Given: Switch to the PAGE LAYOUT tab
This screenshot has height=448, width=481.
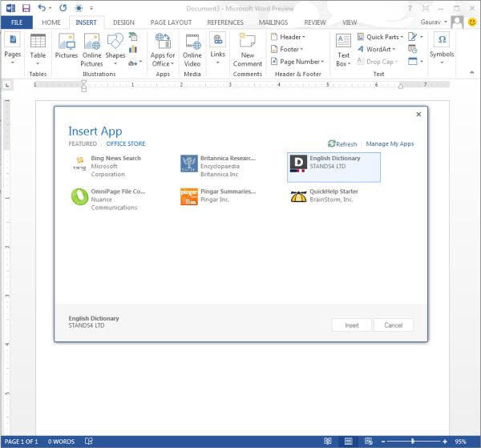Looking at the screenshot, I should [x=171, y=22].
